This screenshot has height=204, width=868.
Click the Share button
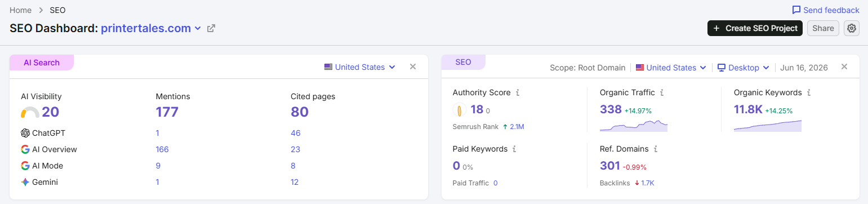click(823, 28)
